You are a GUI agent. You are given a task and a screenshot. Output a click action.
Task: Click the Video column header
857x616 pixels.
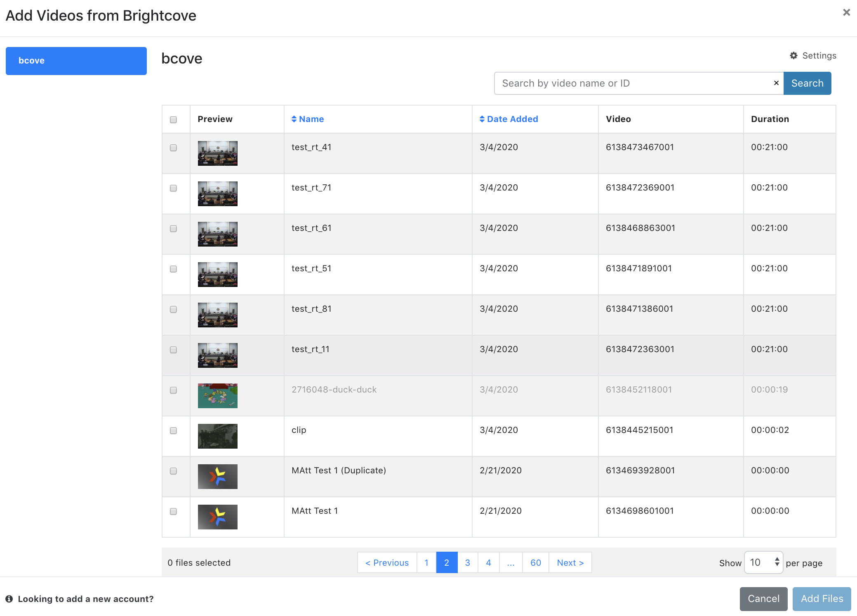[x=618, y=119]
